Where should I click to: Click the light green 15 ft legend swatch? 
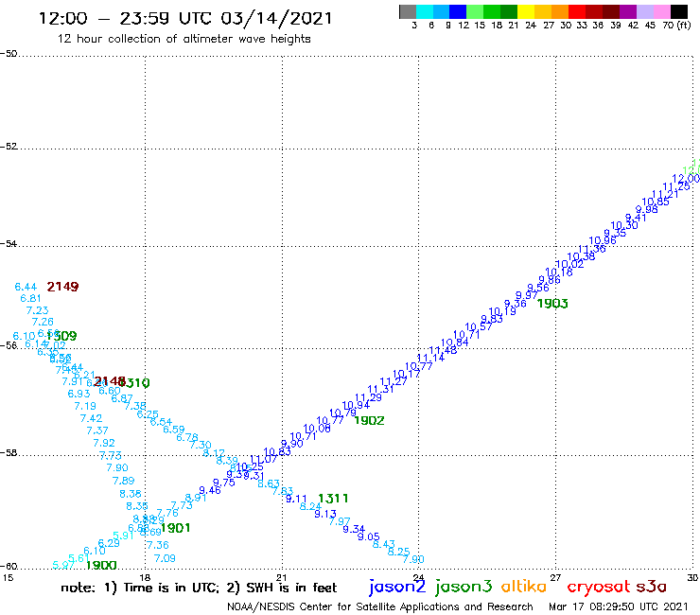475,11
